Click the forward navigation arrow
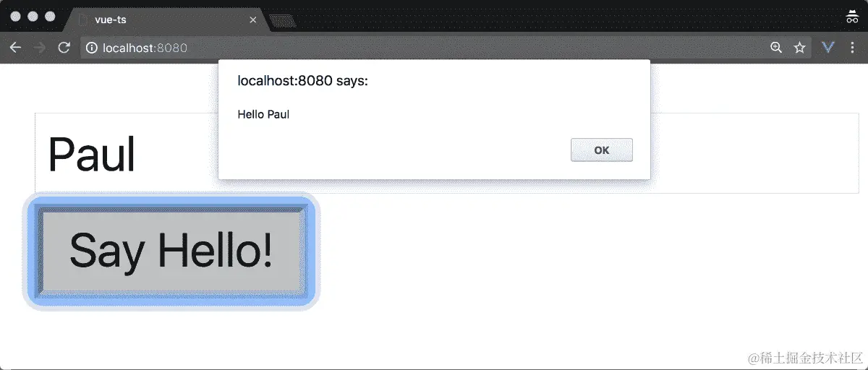Viewport: 868px width, 370px height. click(40, 48)
